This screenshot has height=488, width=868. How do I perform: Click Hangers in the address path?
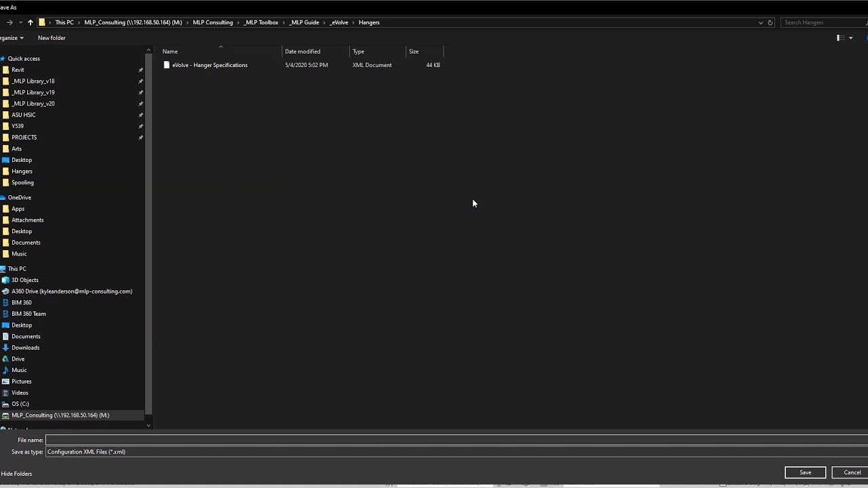click(x=369, y=22)
